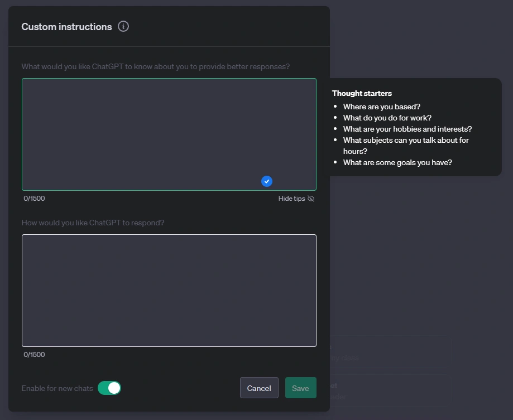This screenshot has height=420, width=513.
Task: Click 'What are some goals you have?' tip
Action: point(397,162)
